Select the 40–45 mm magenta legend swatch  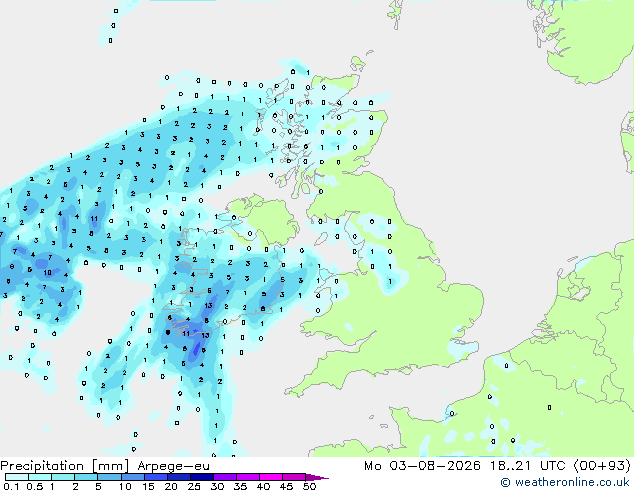click(x=271, y=477)
